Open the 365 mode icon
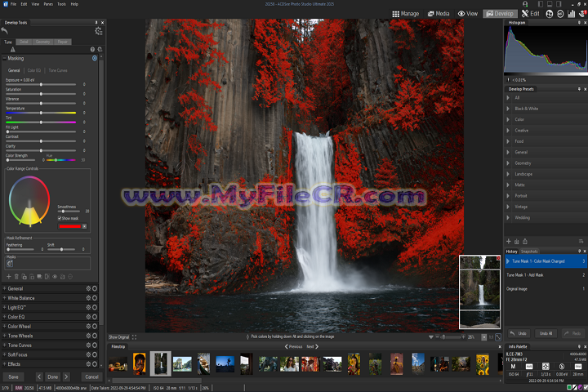The image size is (588, 392). click(x=560, y=14)
